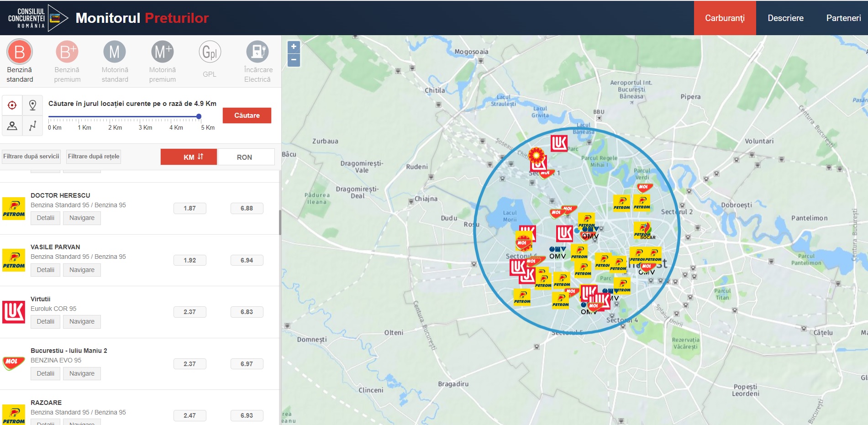Expand the Filtrare după rețele filter

(94, 157)
